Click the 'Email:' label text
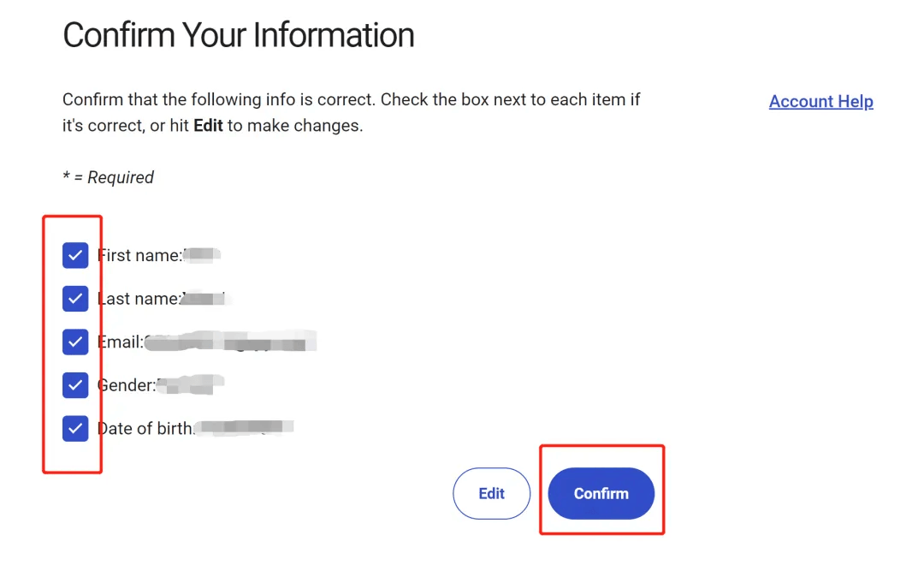This screenshot has height=571, width=924. [121, 342]
